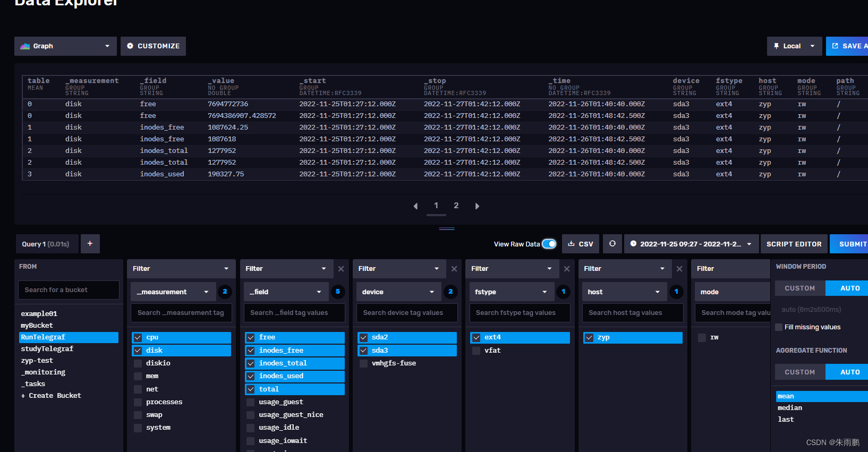Choose the median aggregate function
The image size is (868, 452).
[822, 408]
